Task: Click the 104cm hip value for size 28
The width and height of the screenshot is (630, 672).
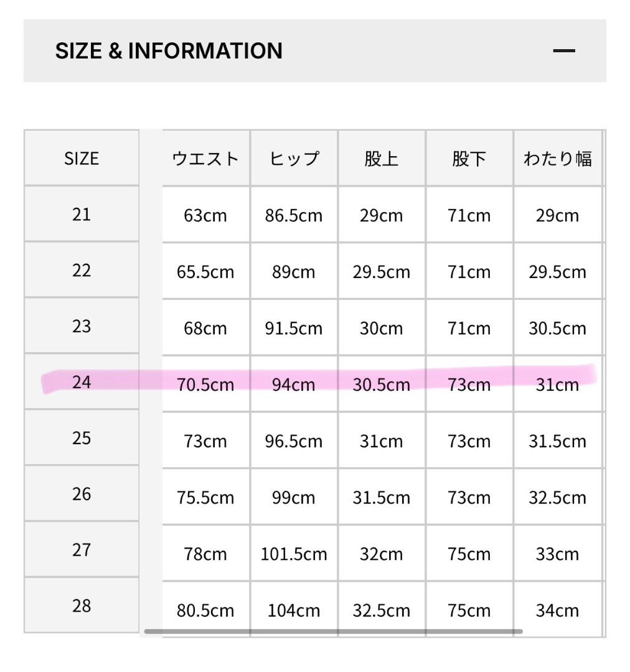Action: click(294, 610)
